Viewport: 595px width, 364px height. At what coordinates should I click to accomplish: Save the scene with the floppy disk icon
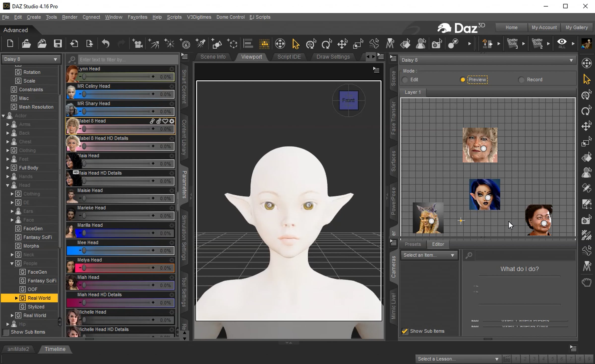[x=58, y=44]
